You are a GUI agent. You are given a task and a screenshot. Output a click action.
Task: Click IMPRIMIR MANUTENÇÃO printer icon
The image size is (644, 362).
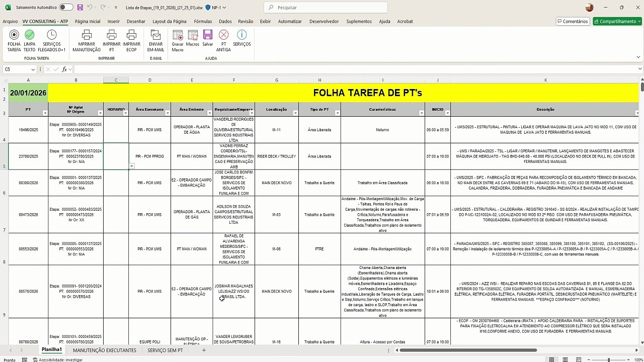pos(87,35)
